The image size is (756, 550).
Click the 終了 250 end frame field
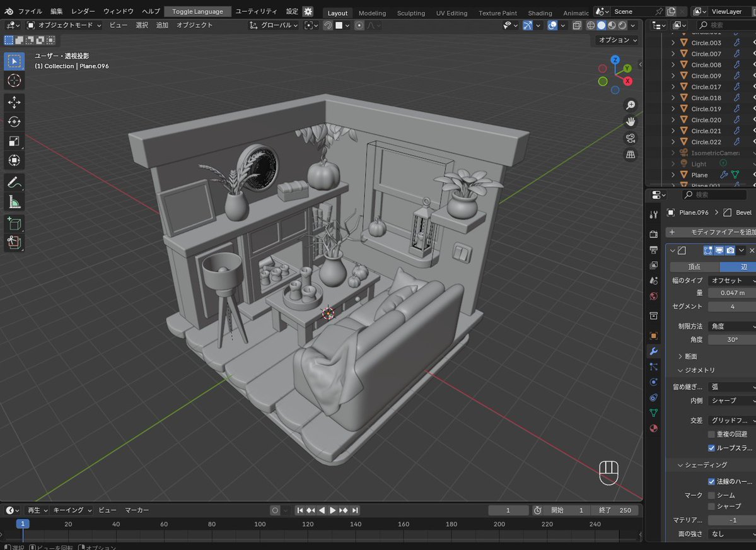pos(615,510)
